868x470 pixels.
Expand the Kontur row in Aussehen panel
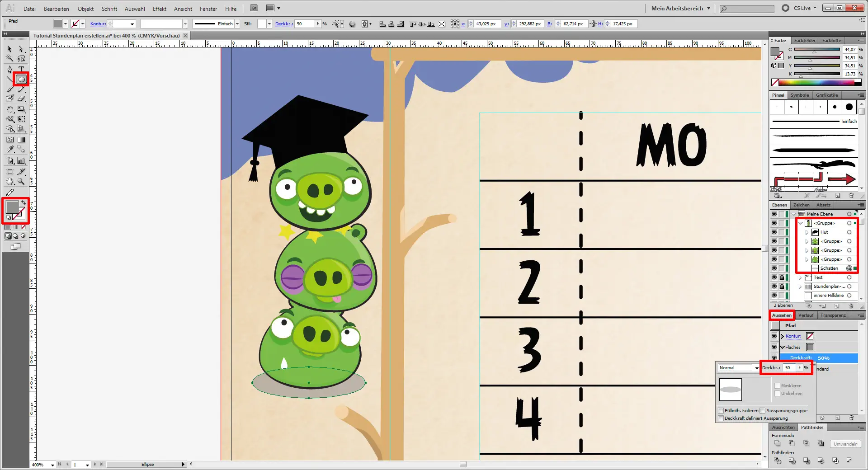(782, 336)
